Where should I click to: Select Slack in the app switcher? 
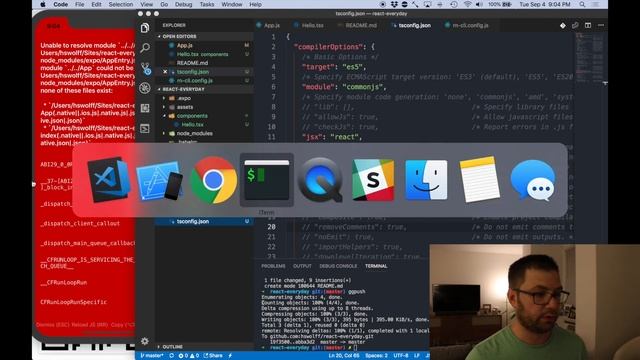(373, 180)
